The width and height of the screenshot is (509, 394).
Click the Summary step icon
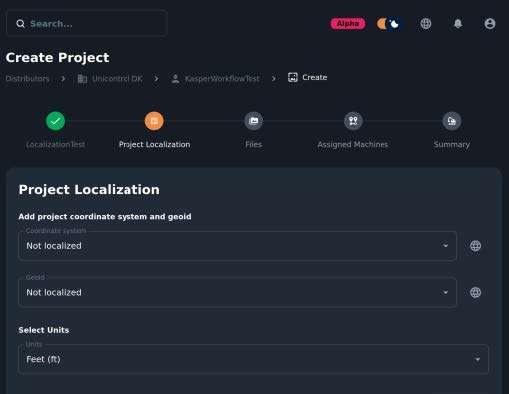[x=452, y=121]
